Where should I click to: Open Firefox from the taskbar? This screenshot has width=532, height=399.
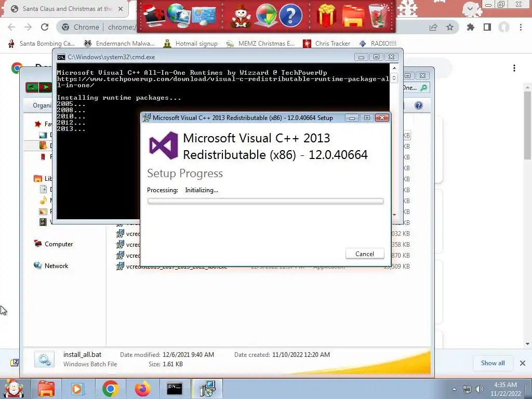click(x=142, y=389)
